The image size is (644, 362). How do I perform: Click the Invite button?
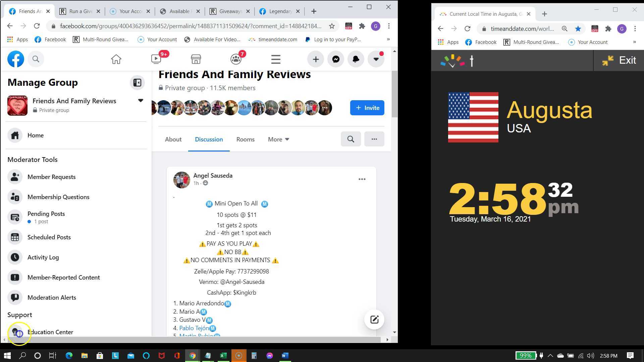[x=367, y=108]
